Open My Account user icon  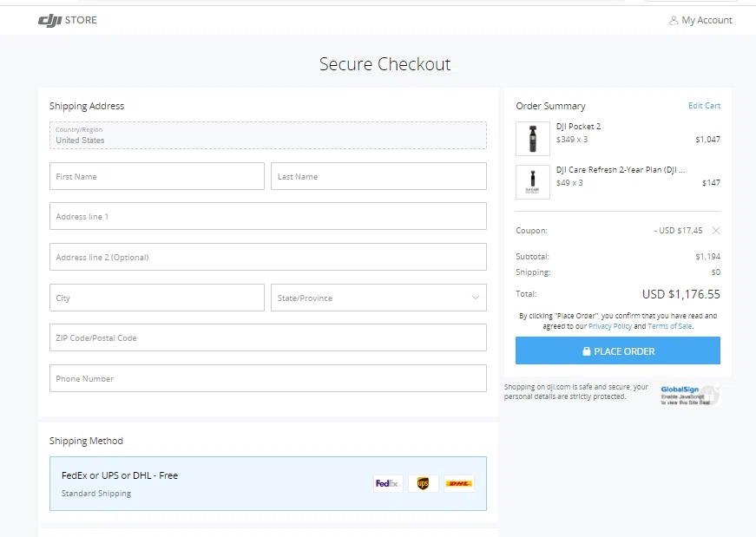coord(674,20)
